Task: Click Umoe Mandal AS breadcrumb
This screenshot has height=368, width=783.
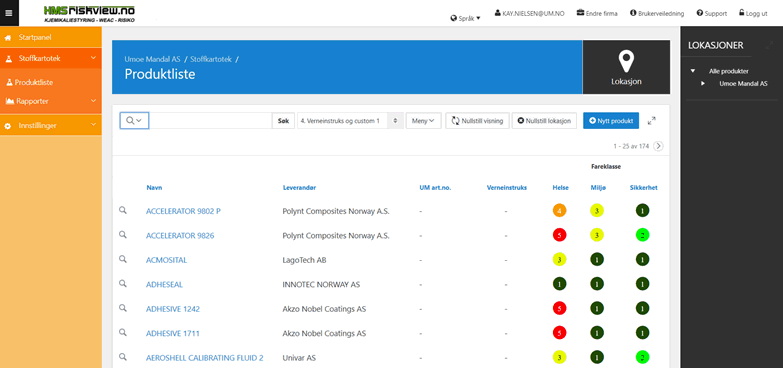Action: coord(152,59)
